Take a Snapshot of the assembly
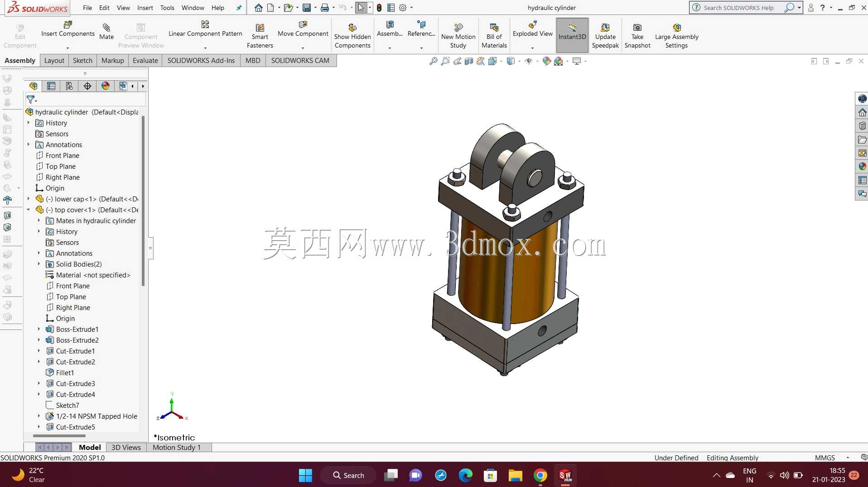 (x=637, y=36)
